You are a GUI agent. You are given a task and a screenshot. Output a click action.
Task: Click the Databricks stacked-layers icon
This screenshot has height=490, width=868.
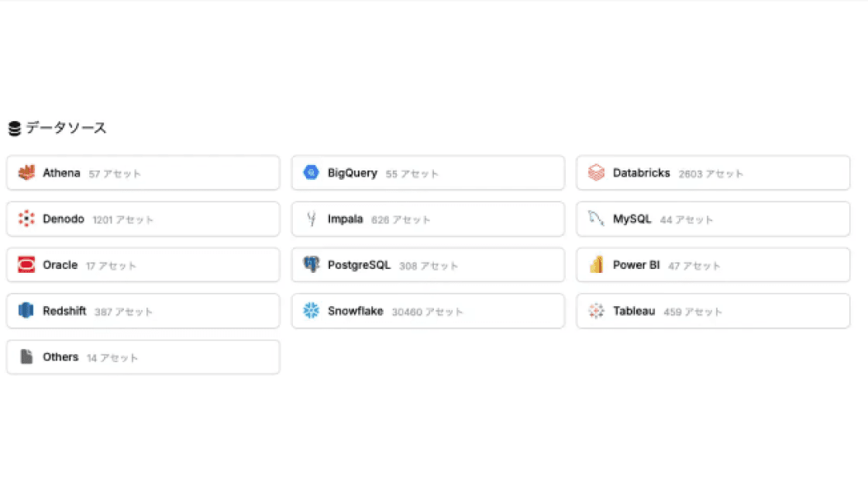click(x=596, y=173)
